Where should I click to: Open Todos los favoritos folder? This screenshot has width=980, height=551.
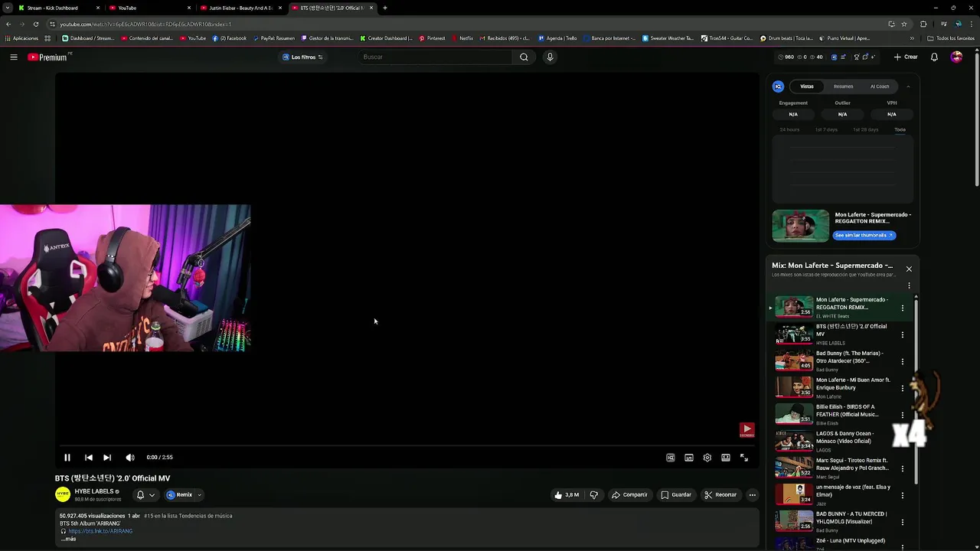tap(950, 38)
